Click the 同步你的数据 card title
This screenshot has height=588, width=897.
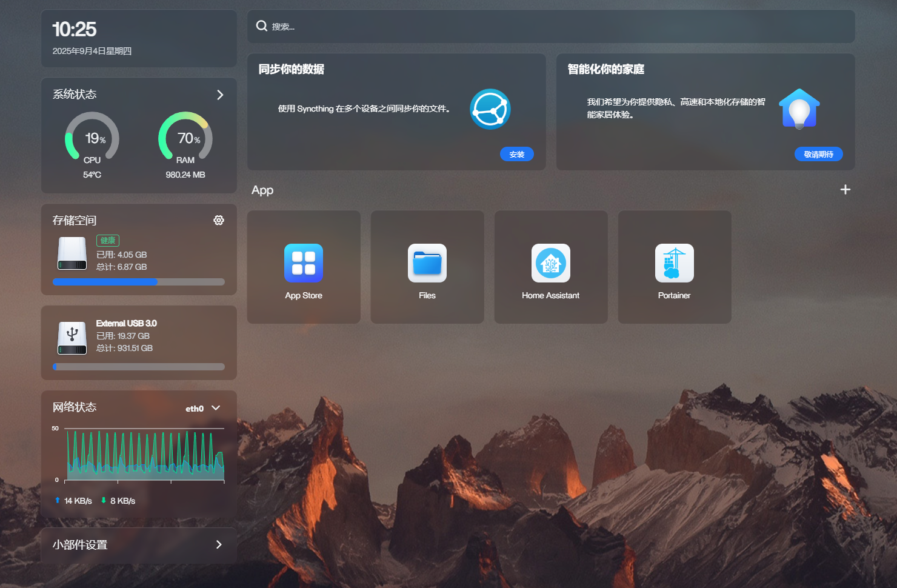(292, 69)
